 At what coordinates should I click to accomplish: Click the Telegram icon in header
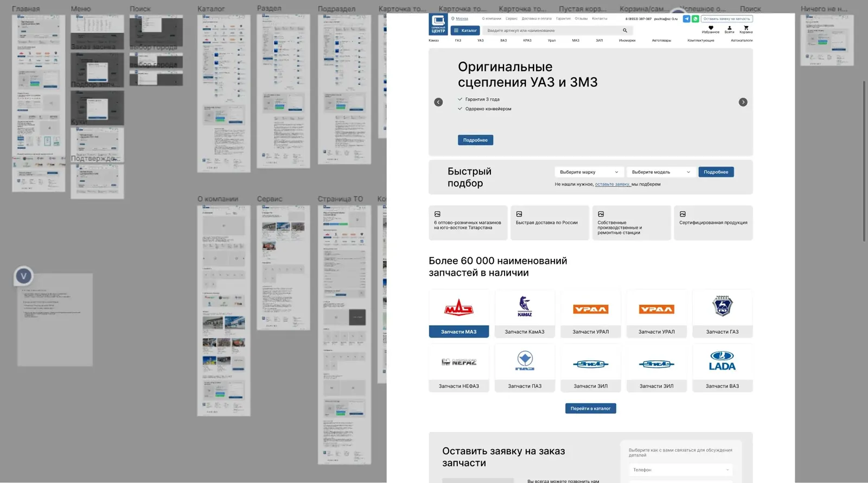click(686, 18)
